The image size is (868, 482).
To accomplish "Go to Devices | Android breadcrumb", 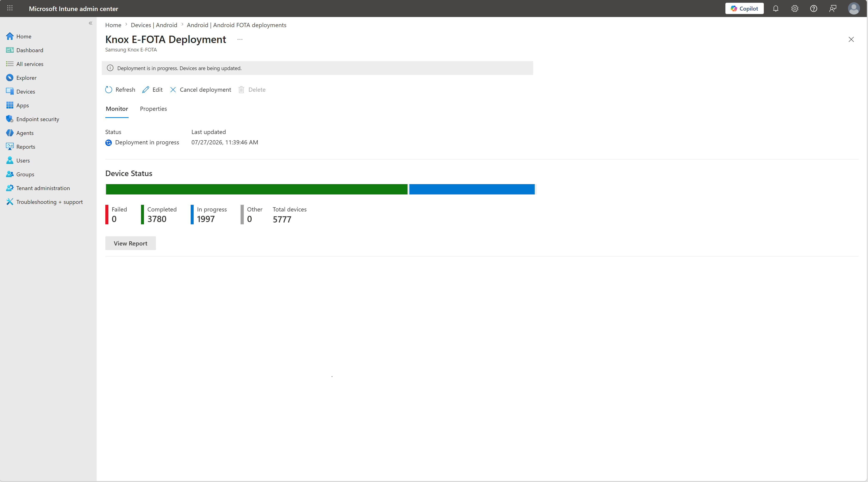I will tap(154, 25).
